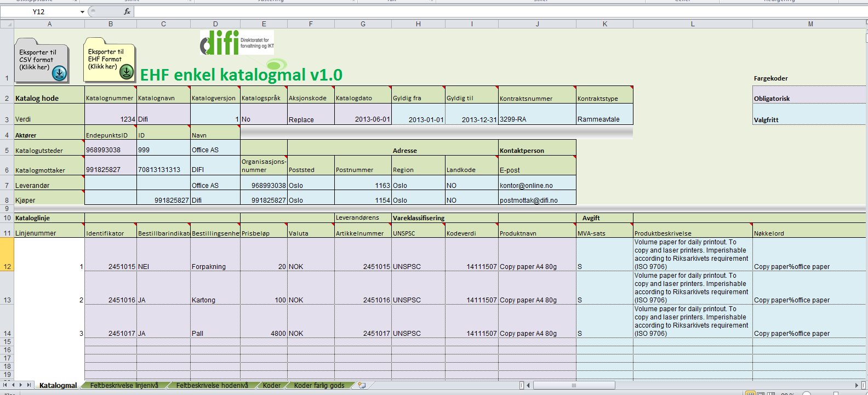Click the Select All corner of the grid

(7, 24)
